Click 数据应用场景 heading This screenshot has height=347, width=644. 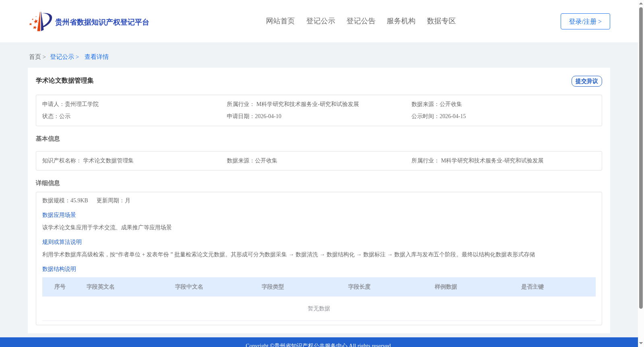point(59,215)
